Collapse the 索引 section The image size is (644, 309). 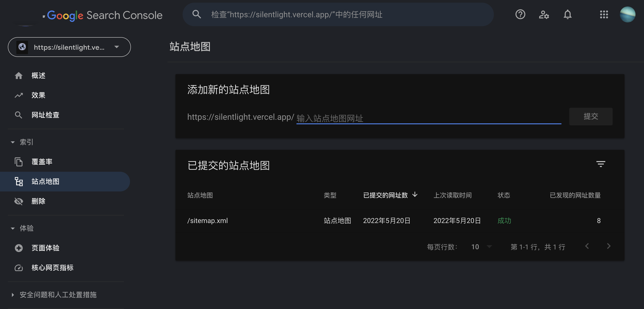[22, 142]
